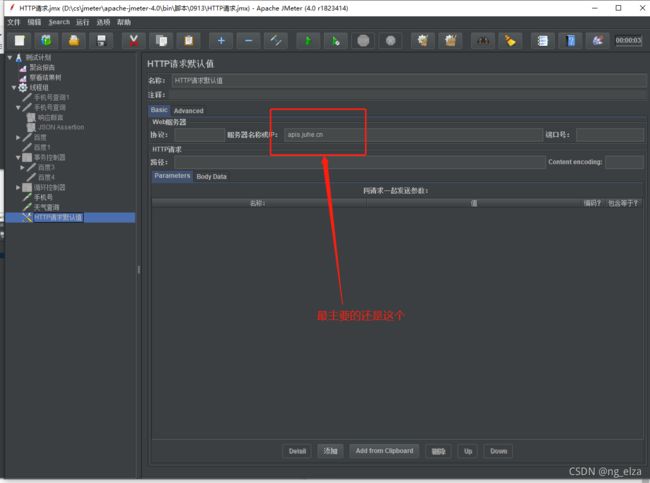Screen dimensions: 650x483
Task: Click the 注释 comments input field
Action: click(x=407, y=95)
